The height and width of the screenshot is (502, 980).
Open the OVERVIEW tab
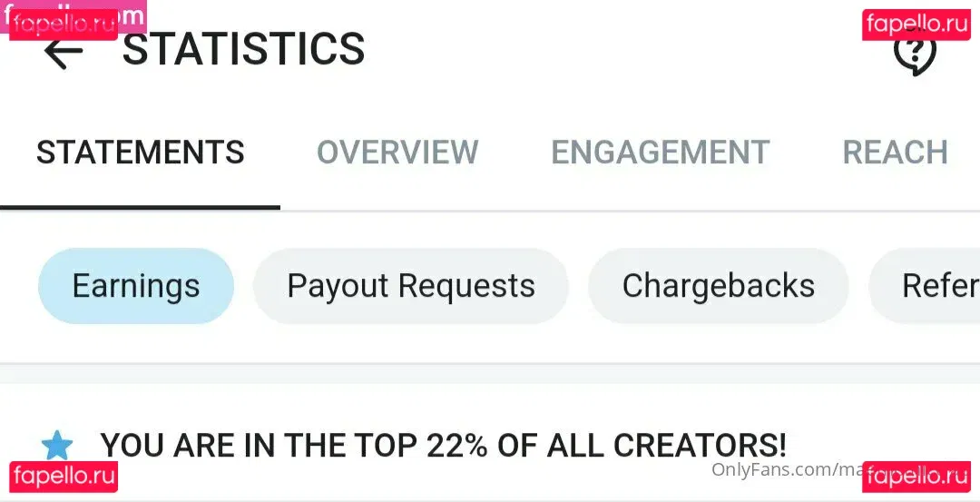(397, 153)
